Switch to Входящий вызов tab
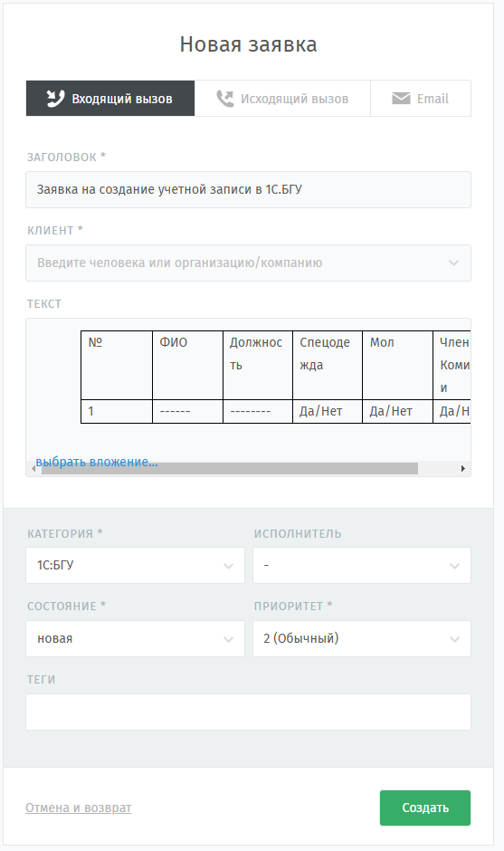Screen dimensions: 504x851 pyautogui.click(x=110, y=99)
